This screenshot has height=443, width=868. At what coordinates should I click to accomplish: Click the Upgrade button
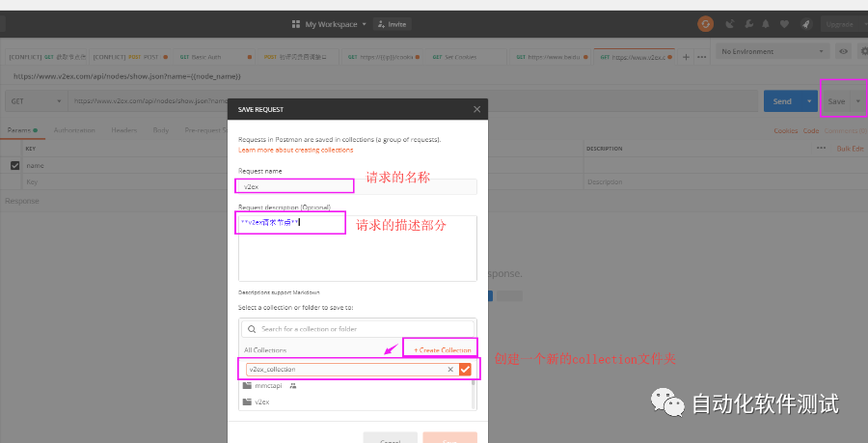click(x=840, y=24)
